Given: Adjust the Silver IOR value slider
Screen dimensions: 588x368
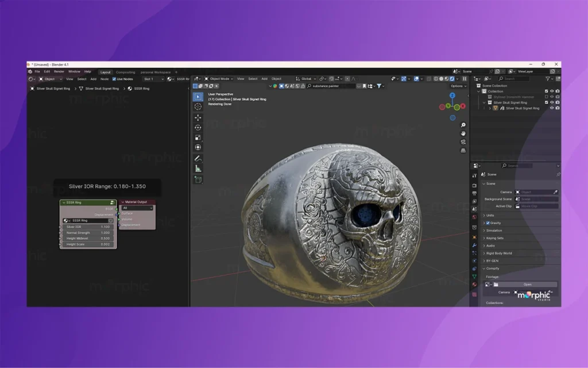Looking at the screenshot, I should click(88, 227).
